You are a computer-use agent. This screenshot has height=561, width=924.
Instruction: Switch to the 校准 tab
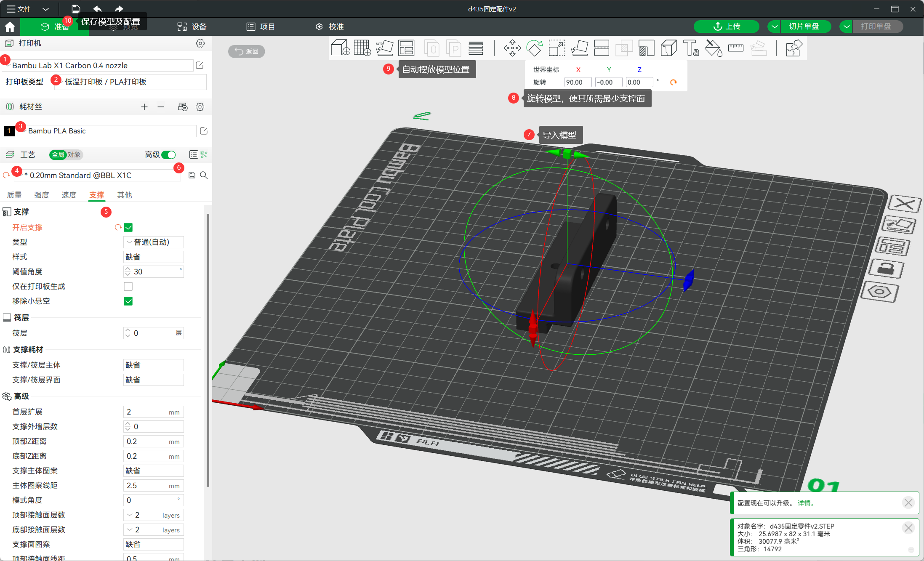pyautogui.click(x=330, y=27)
